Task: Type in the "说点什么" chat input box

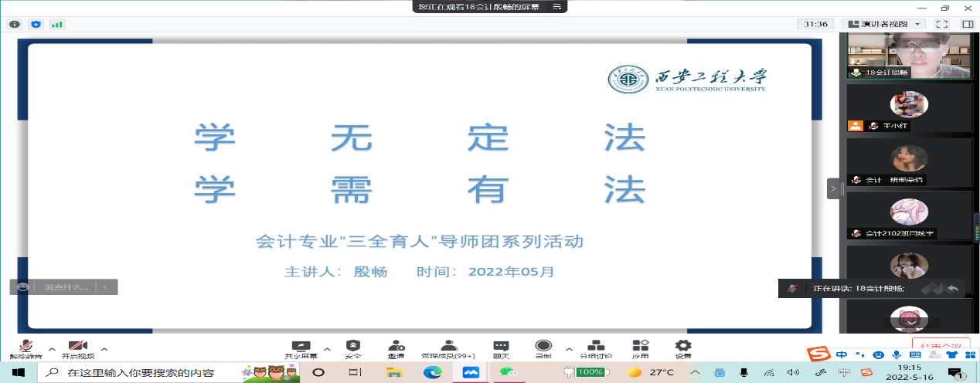Action: (x=65, y=287)
